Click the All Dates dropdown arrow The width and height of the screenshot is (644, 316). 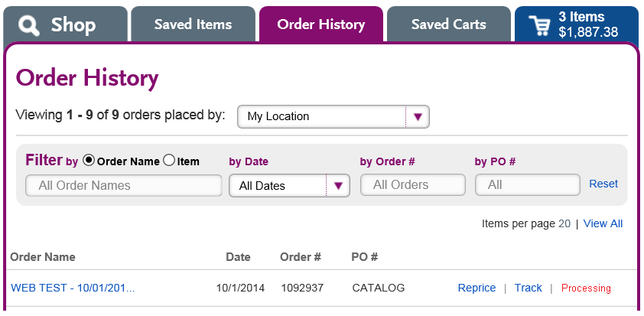click(x=338, y=186)
